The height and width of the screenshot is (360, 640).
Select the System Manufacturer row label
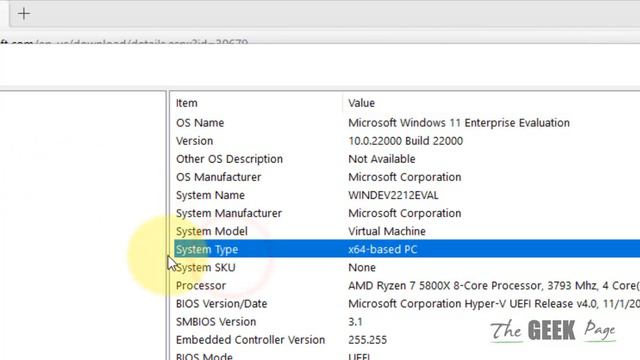point(229,213)
